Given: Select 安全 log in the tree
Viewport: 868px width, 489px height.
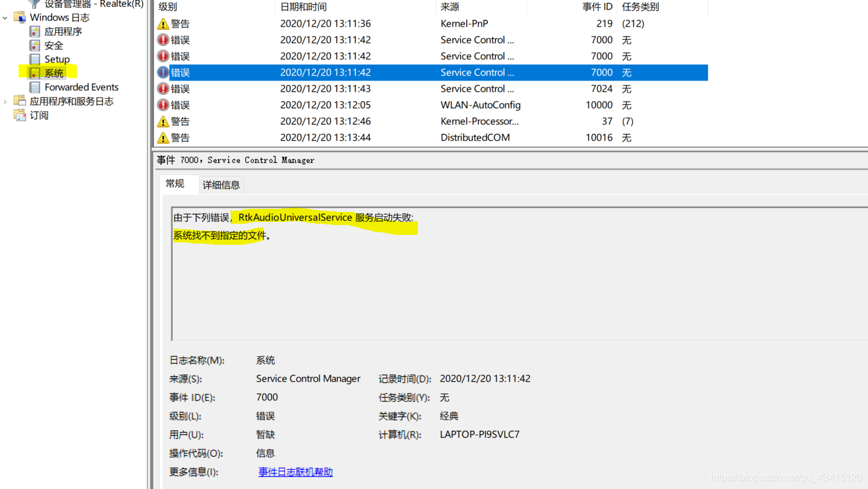Looking at the screenshot, I should [54, 45].
